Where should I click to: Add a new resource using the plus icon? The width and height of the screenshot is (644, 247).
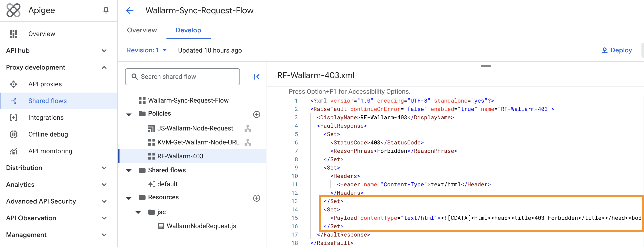click(x=256, y=198)
